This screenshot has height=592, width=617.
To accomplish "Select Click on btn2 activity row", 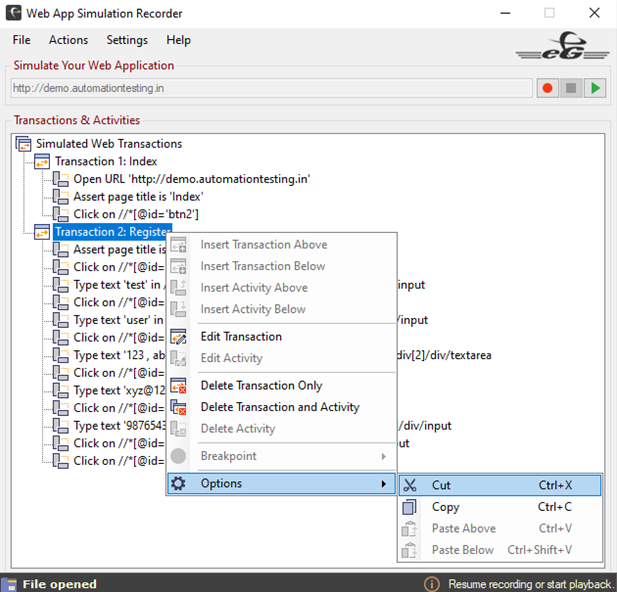I will pyautogui.click(x=136, y=214).
